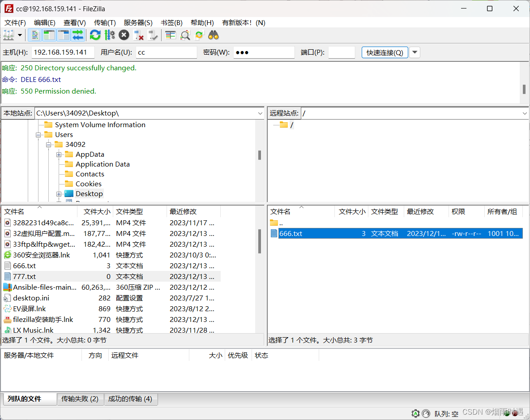Select System Volume Information folder
Image resolution: width=530 pixels, height=420 pixels.
pyautogui.click(x=100, y=125)
